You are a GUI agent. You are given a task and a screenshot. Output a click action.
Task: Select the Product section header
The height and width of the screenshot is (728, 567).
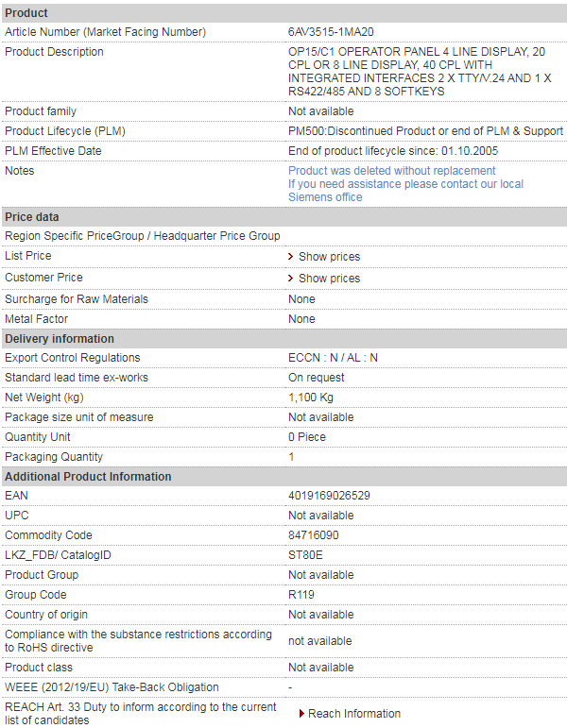tap(283, 13)
